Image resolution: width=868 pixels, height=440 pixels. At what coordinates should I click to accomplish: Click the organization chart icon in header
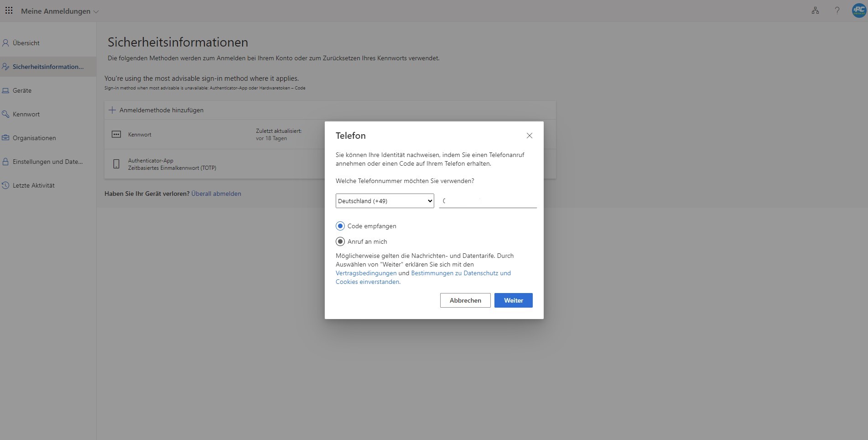[x=815, y=10]
